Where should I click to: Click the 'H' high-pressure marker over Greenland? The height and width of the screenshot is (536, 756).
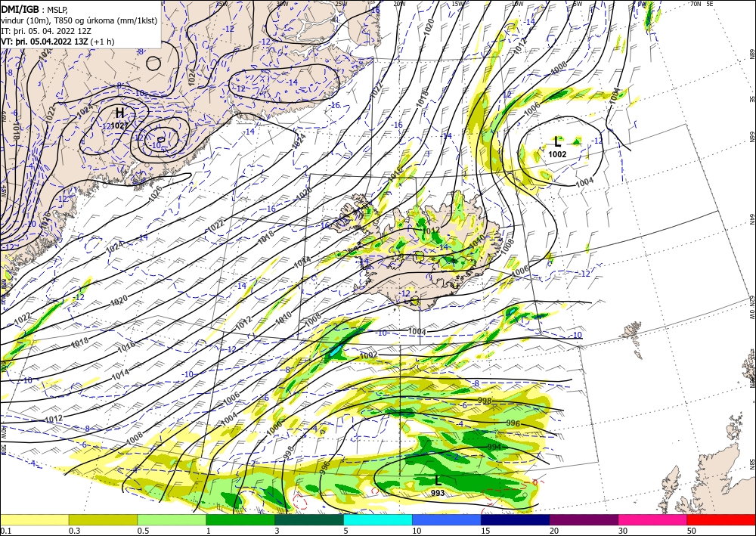(119, 113)
